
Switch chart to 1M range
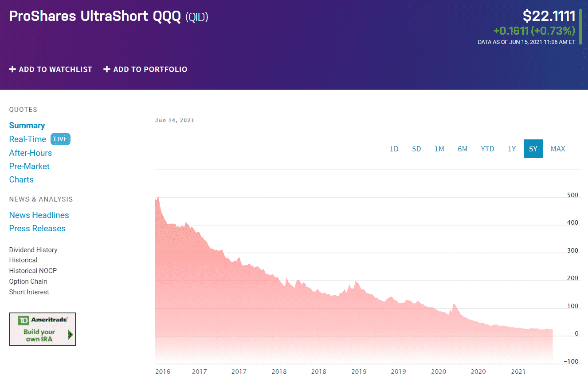click(439, 149)
